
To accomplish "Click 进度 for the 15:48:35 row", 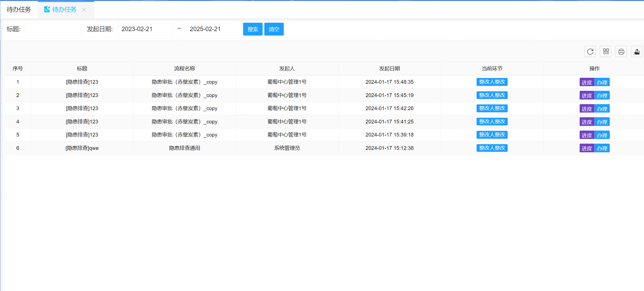I will point(587,82).
